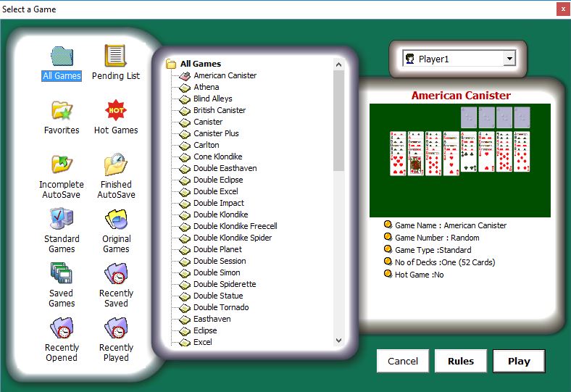Select the Athena game
Image resolution: width=571 pixels, height=392 pixels.
206,87
